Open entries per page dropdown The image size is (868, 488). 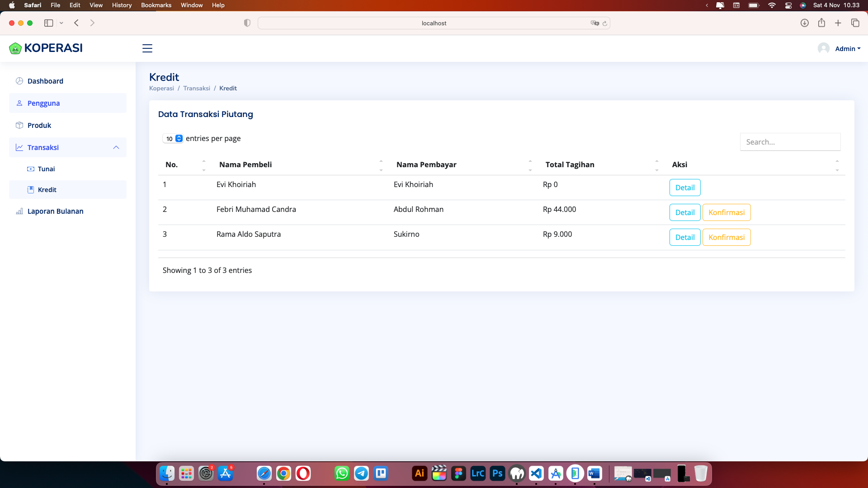pyautogui.click(x=173, y=139)
